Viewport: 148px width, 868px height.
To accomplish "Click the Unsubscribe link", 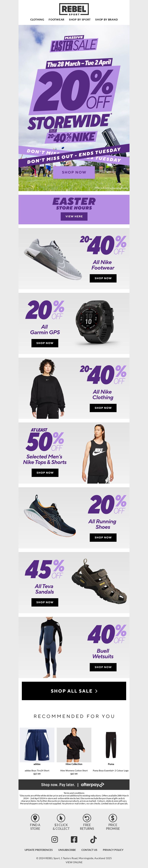I will [67, 850].
